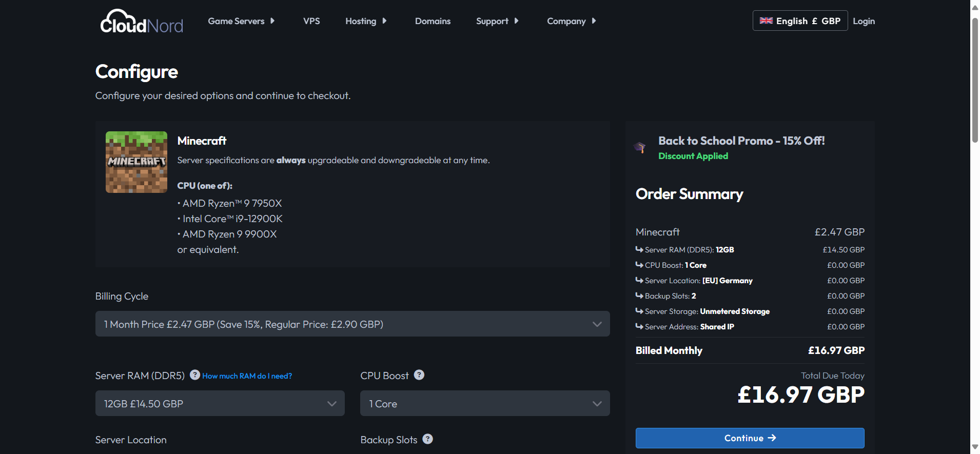The height and width of the screenshot is (454, 980).
Task: Click the CPU Boost help question icon
Action: pos(419,375)
